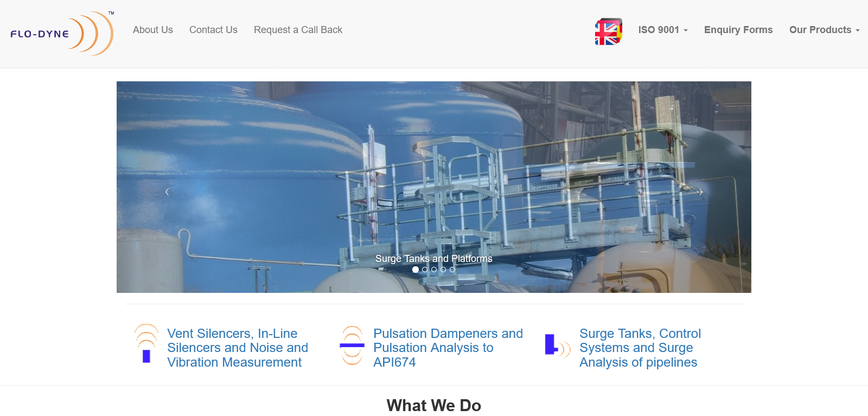868x416 pixels.
Task: Open Enquiry Forms
Action: click(738, 30)
